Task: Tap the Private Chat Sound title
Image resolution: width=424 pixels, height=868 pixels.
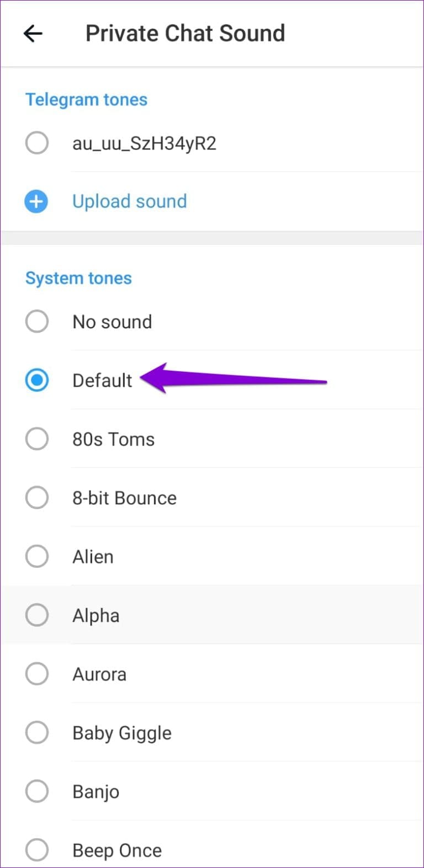Action: 185,33
